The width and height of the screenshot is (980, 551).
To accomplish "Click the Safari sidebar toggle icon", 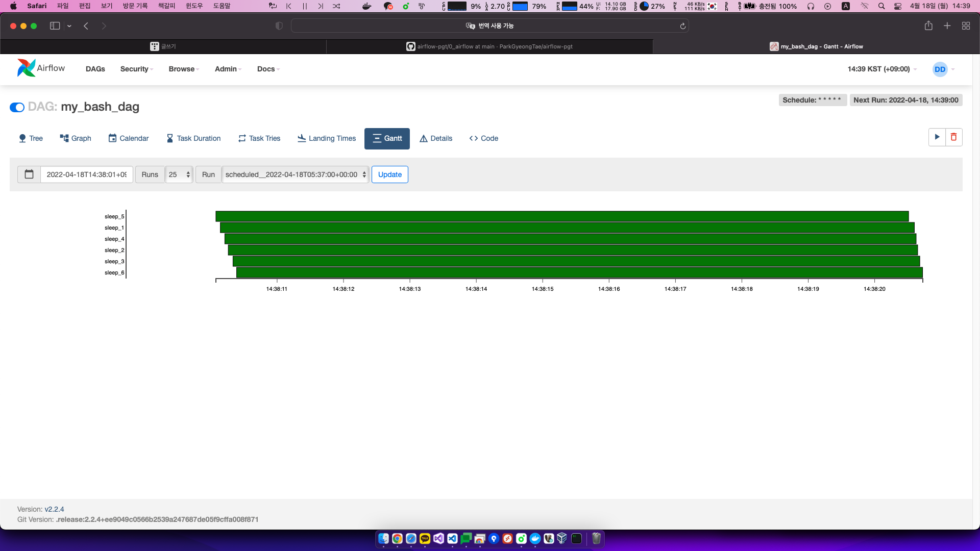I will point(55,26).
